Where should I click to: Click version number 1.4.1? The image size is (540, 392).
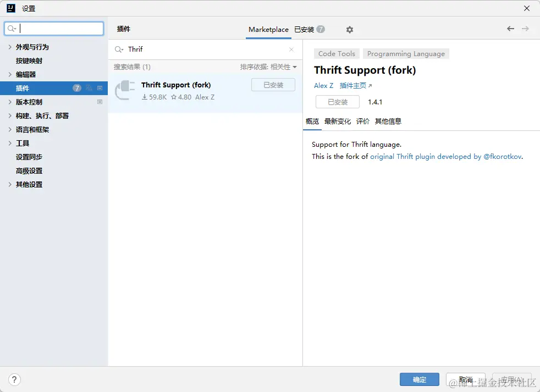coord(375,102)
